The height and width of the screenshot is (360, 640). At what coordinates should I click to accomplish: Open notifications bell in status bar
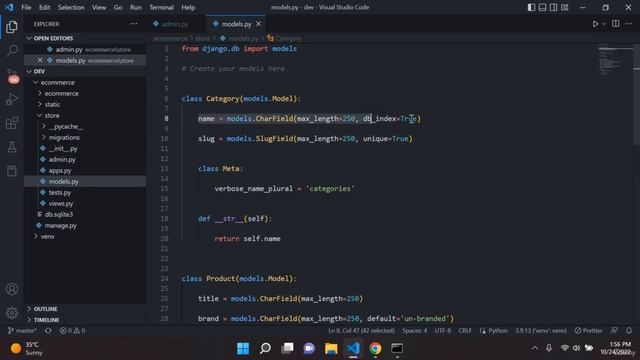pos(629,331)
